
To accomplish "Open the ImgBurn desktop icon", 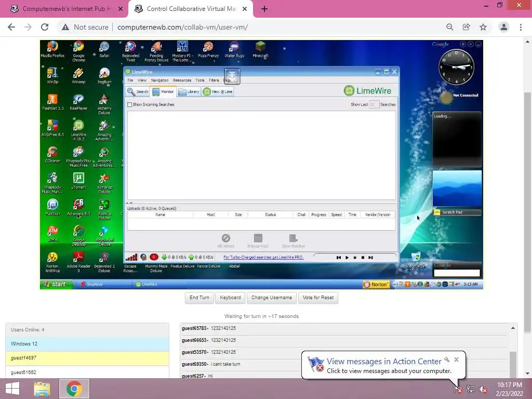I will tap(104, 75).
